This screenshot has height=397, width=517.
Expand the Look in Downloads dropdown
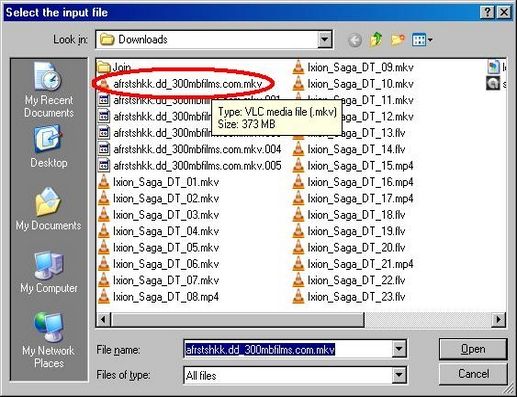click(324, 40)
